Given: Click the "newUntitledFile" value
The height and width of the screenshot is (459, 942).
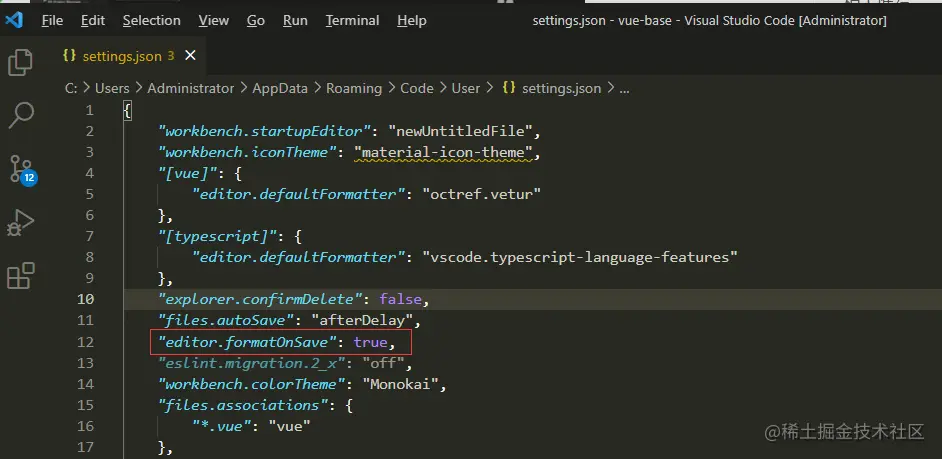Looking at the screenshot, I should [460, 131].
